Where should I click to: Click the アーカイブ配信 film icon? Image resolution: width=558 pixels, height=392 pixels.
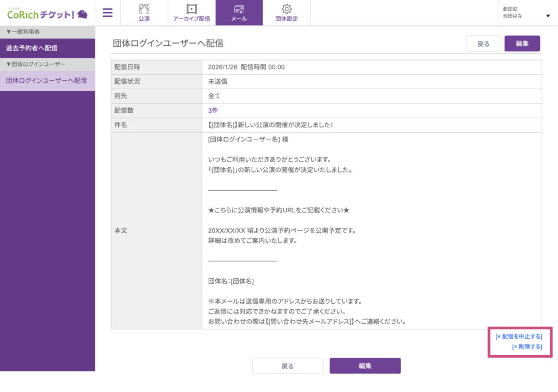point(191,9)
